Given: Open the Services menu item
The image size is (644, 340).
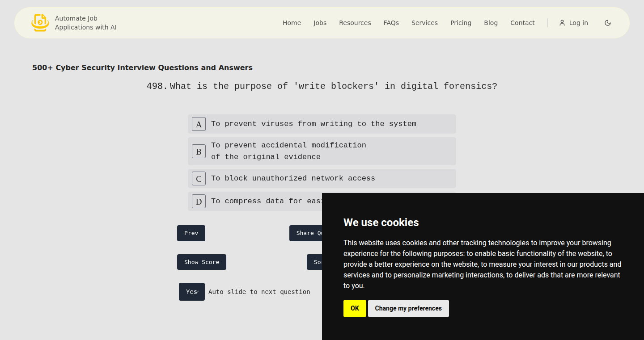Looking at the screenshot, I should pyautogui.click(x=424, y=23).
